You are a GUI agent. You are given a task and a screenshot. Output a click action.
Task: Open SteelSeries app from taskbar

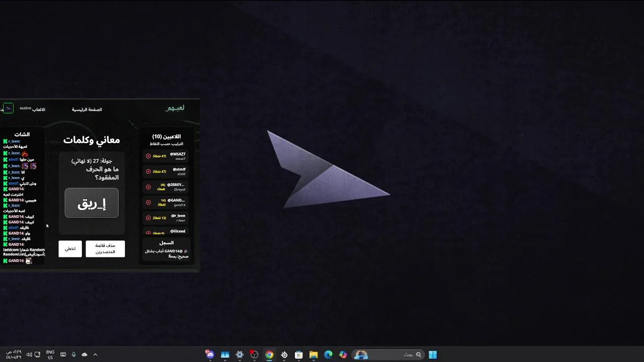pyautogui.click(x=284, y=354)
